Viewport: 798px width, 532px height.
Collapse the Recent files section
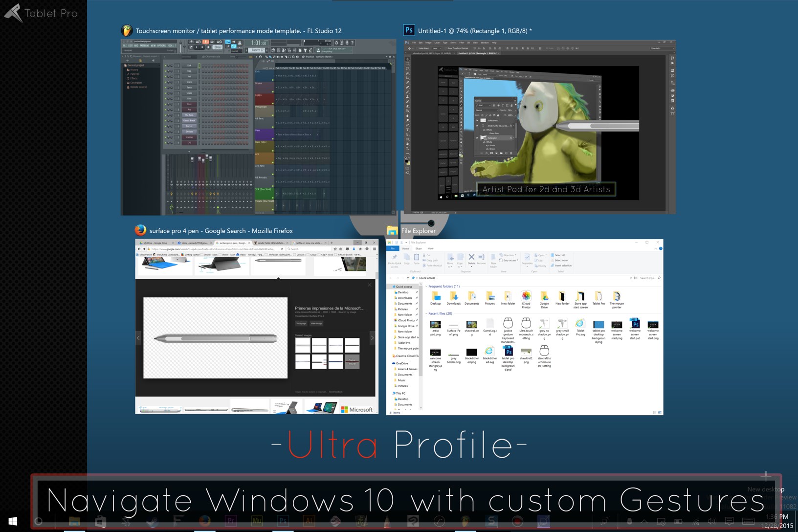(x=426, y=313)
